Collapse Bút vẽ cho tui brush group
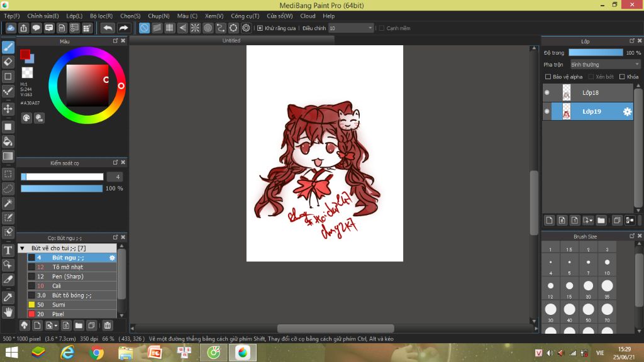644x362 pixels. tap(22, 248)
